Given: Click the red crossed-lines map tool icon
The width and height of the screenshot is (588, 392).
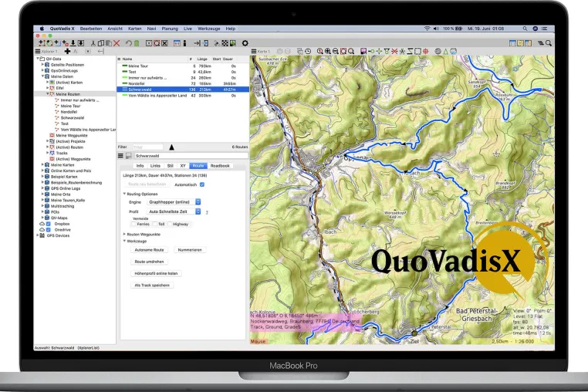Looking at the screenshot, I should 394,52.
